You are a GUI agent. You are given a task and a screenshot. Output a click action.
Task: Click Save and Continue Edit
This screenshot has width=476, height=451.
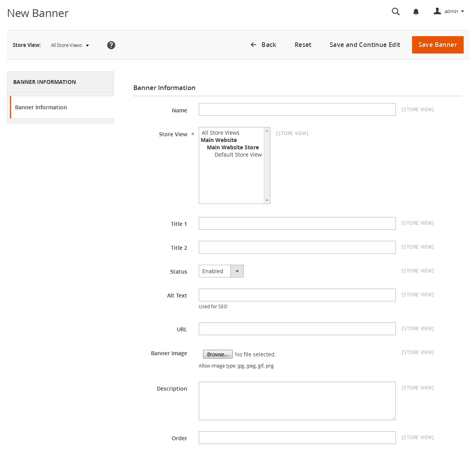pyautogui.click(x=365, y=45)
